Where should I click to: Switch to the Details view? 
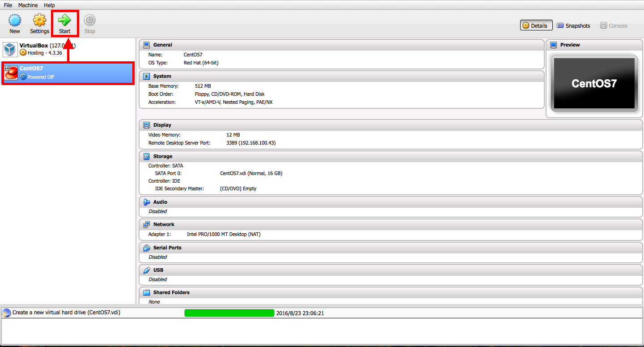(536, 26)
